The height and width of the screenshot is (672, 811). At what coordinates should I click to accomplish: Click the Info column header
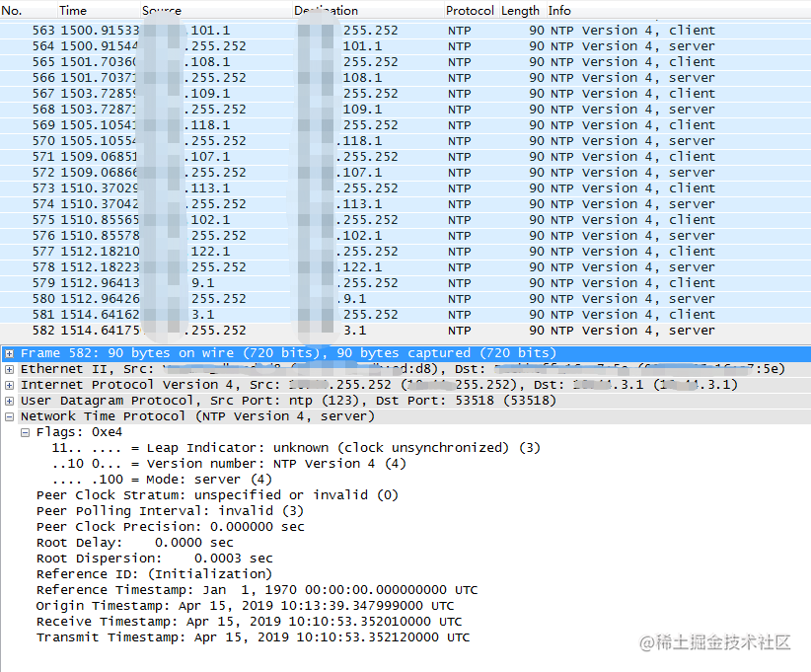click(x=558, y=11)
